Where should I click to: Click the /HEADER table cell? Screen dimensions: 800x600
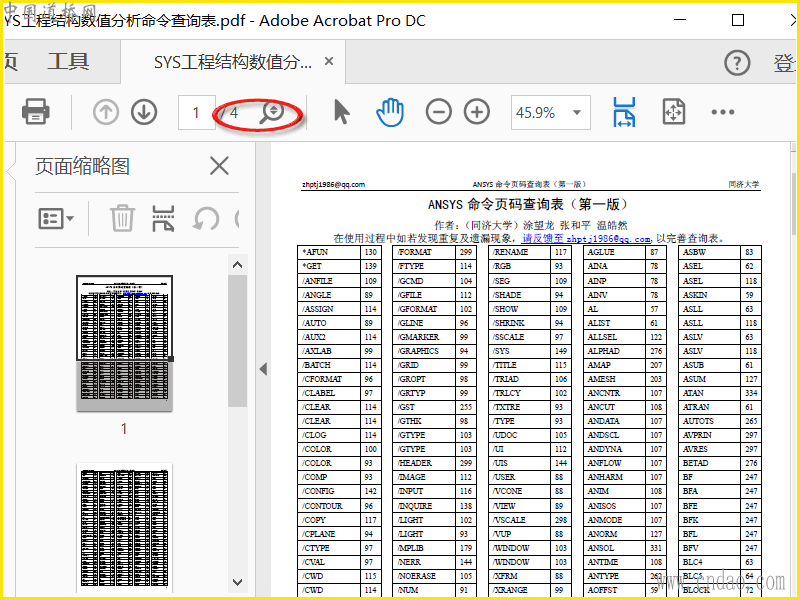point(425,463)
